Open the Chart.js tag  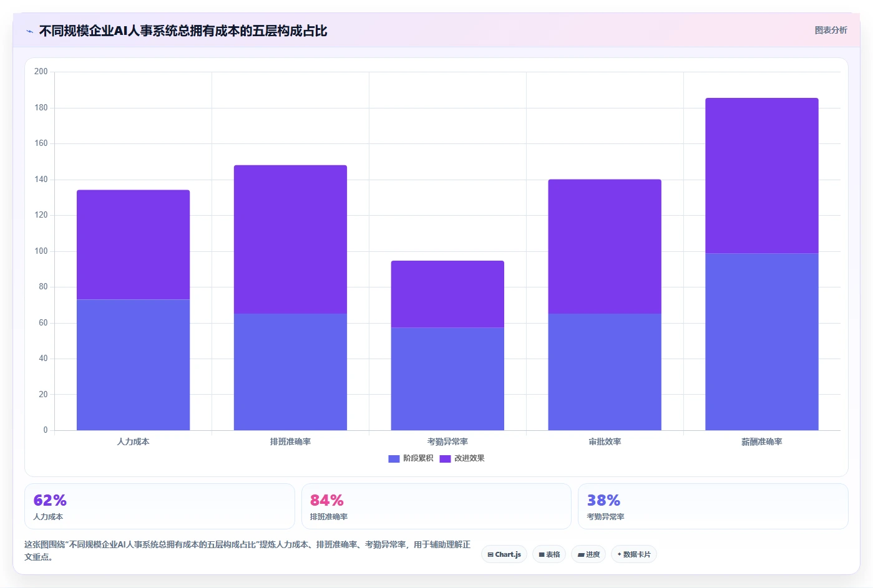[x=504, y=554]
